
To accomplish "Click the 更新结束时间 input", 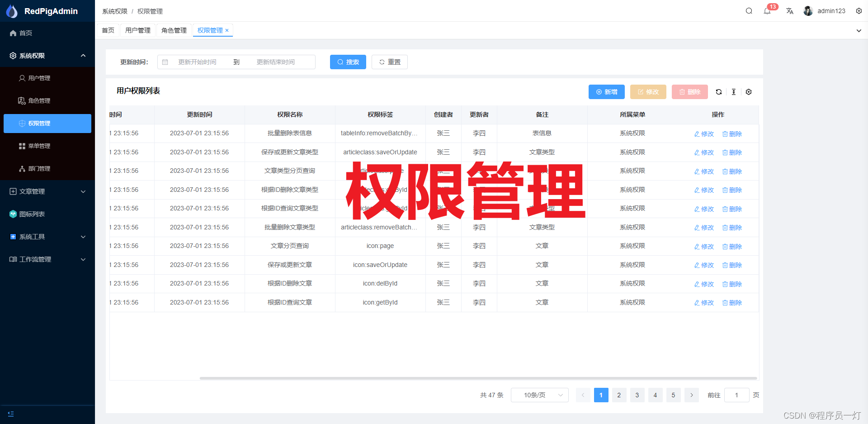I will 276,62.
